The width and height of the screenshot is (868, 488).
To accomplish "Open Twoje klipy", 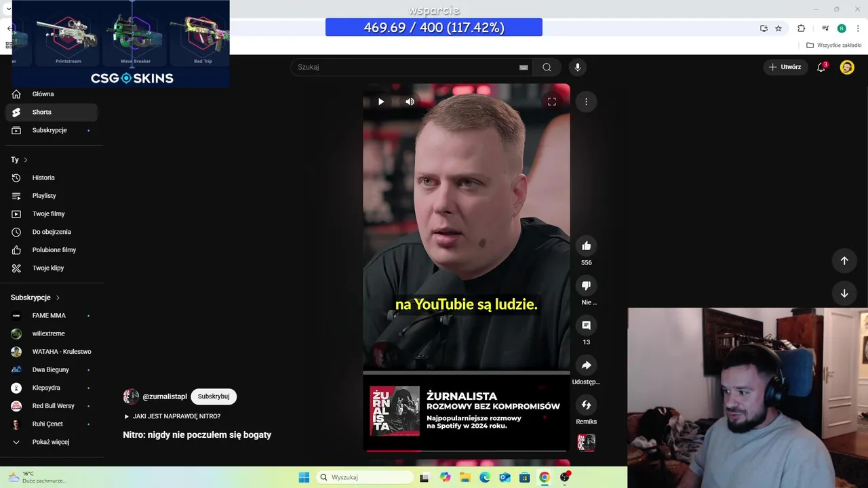I will click(52, 268).
